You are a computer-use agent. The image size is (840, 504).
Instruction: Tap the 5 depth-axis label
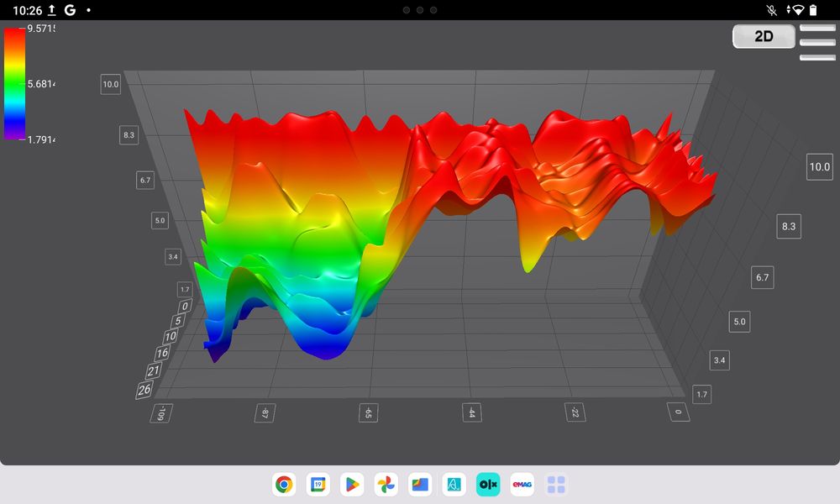tap(178, 321)
